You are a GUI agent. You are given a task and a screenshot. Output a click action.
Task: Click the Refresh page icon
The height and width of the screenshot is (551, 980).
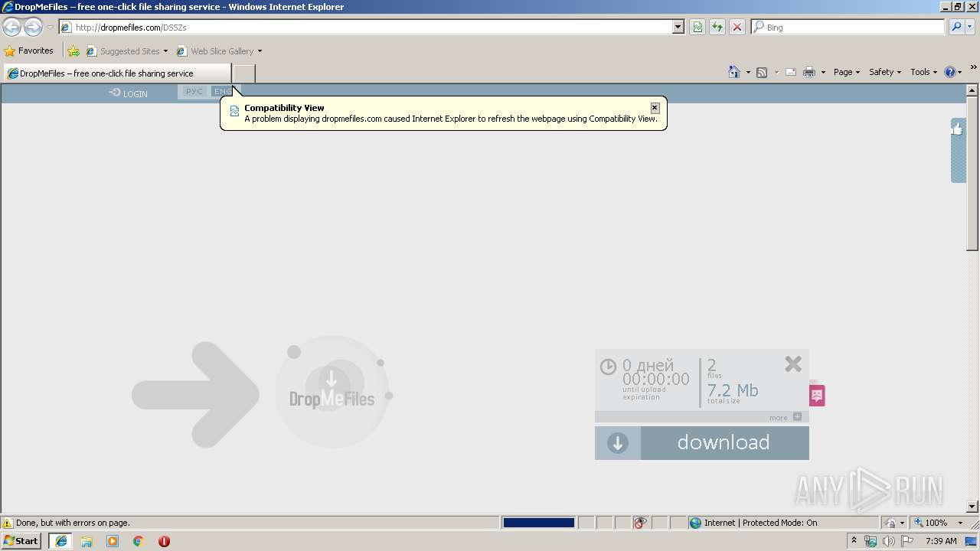[x=717, y=27]
